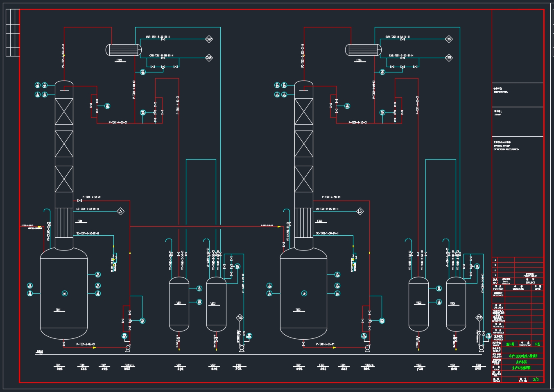Image resolution: width=554 pixels, height=392 pixels.
Task: Select the TRC instrument bubble under E302
Action: coord(143,72)
